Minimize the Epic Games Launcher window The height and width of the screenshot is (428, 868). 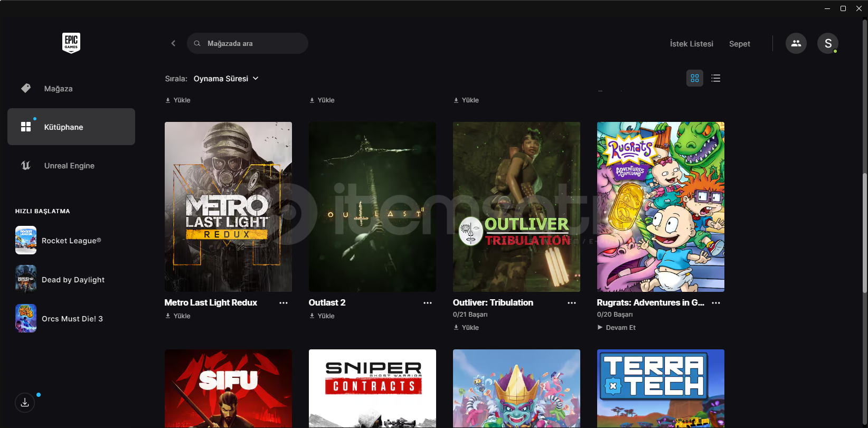[x=827, y=8]
